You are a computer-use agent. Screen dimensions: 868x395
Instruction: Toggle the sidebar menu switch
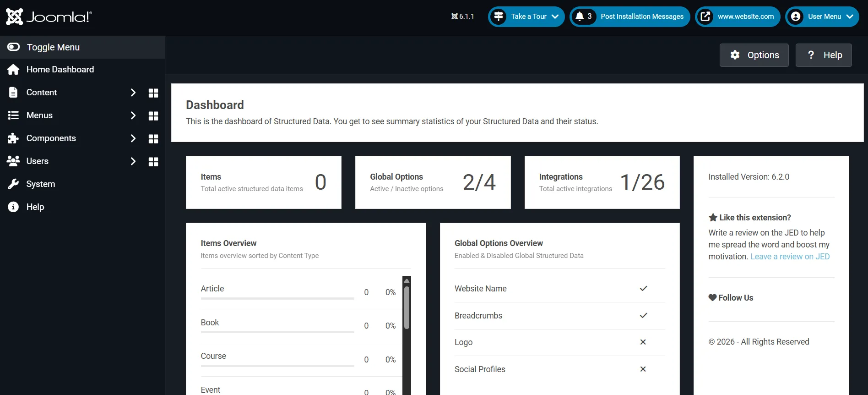pos(14,47)
